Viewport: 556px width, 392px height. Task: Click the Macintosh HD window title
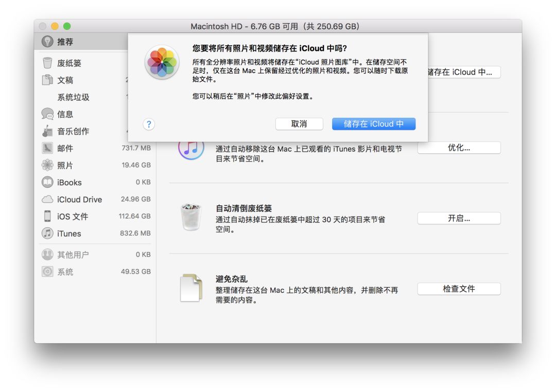pos(275,26)
